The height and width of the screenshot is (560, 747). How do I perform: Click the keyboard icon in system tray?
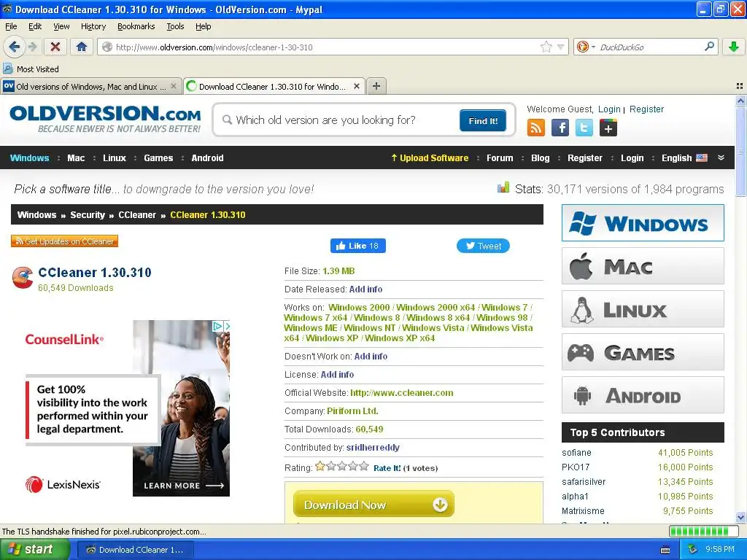tap(665, 550)
